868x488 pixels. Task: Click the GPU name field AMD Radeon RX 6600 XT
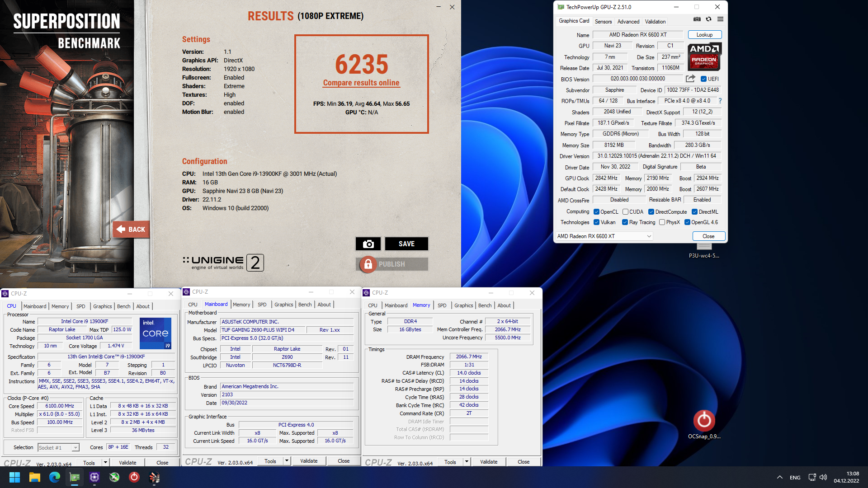click(x=637, y=35)
